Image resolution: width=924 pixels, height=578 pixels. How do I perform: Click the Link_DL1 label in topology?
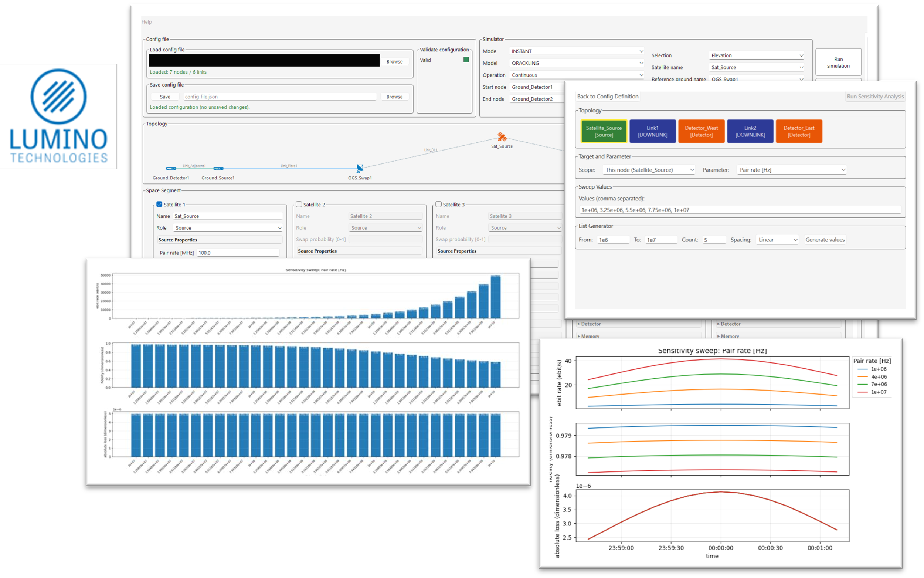coord(431,150)
